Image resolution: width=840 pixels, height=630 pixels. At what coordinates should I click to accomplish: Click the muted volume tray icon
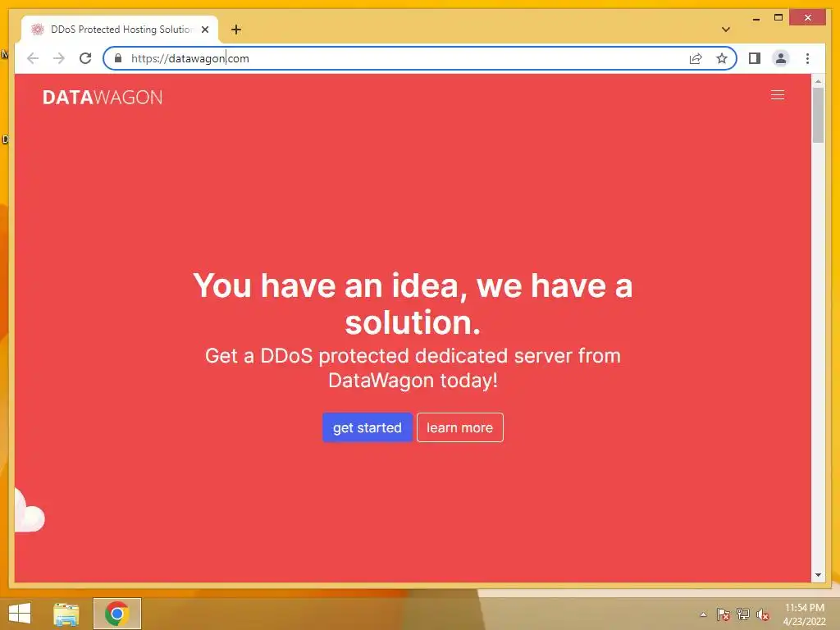click(763, 614)
